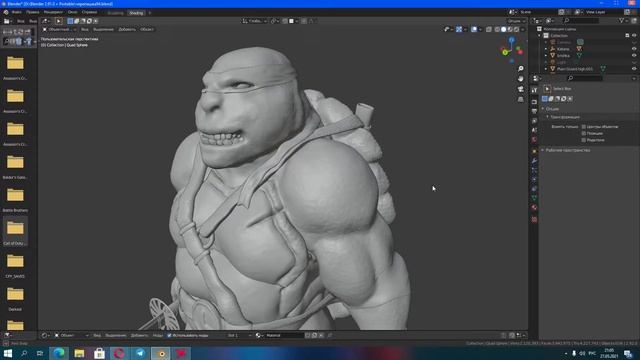Open the Options dropdown in viewport header

[516, 21]
